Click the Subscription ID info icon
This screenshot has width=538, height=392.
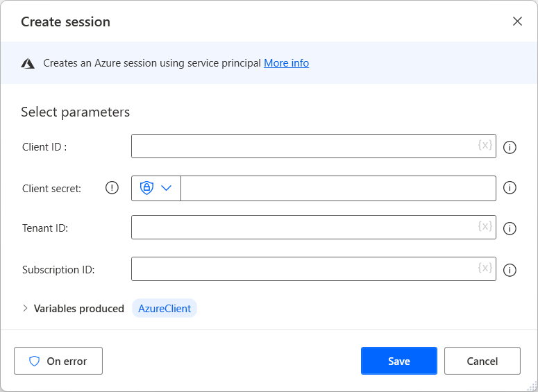(x=510, y=271)
